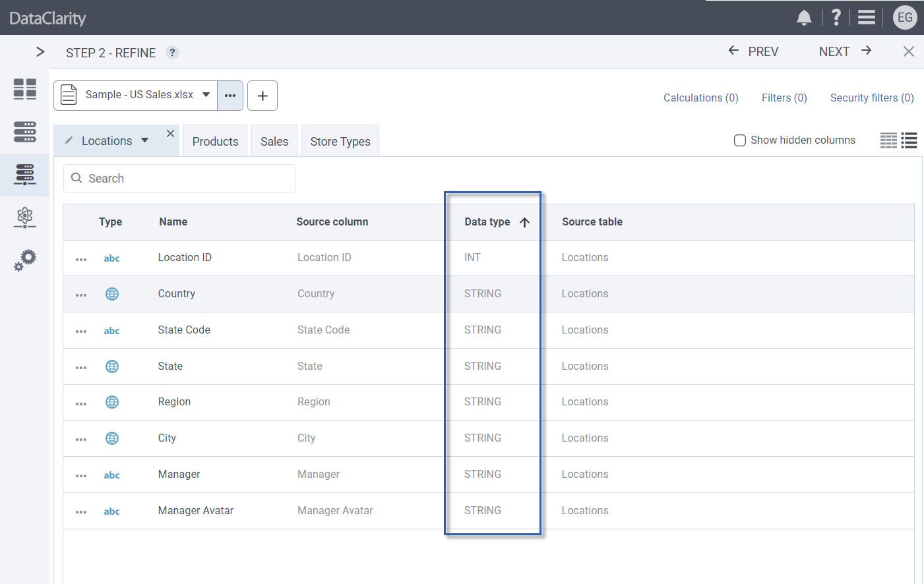Change the globe type icon for City
The height and width of the screenshot is (584, 924).
click(x=112, y=438)
